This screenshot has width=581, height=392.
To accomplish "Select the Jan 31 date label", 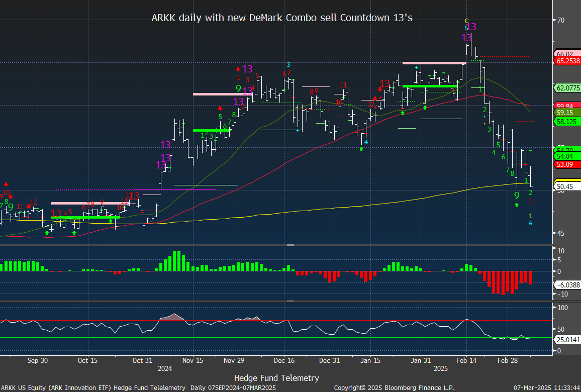I will (421, 360).
